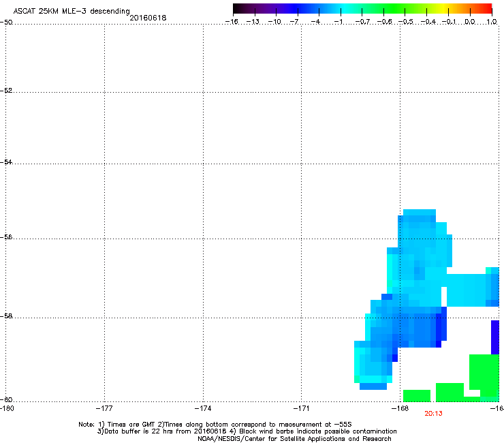Click the -56 latitude axis label

tap(6, 237)
